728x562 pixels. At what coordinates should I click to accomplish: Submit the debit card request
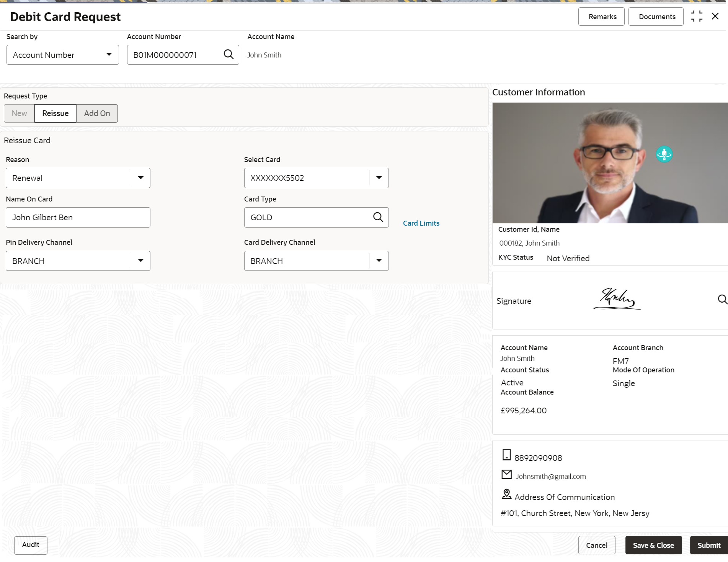(x=709, y=545)
